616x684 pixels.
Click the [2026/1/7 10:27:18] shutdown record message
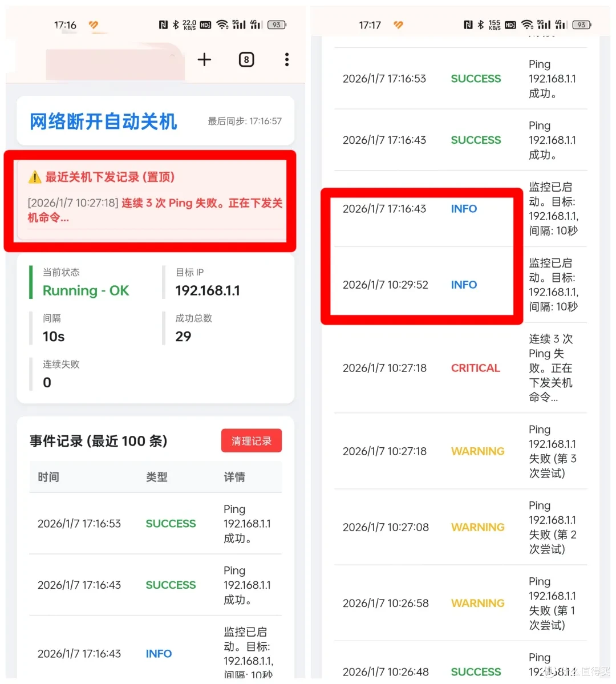(155, 210)
